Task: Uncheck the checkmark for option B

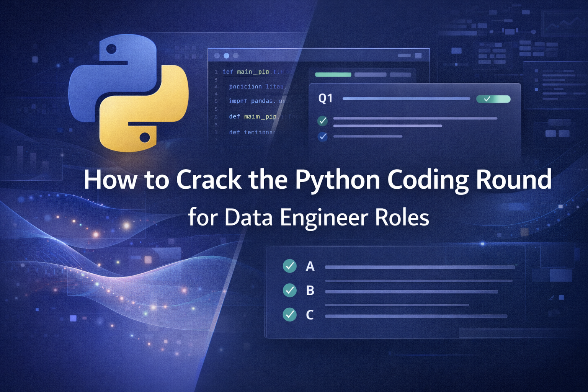Action: [290, 291]
